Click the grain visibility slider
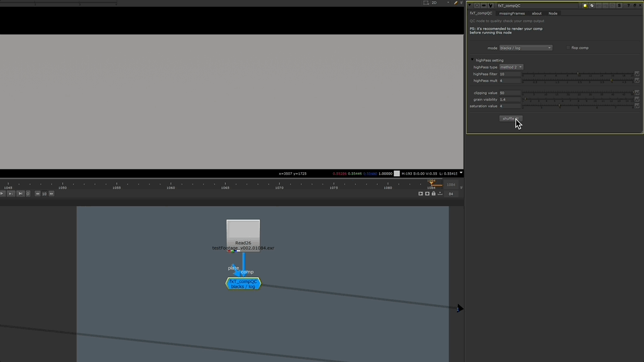 (x=577, y=99)
